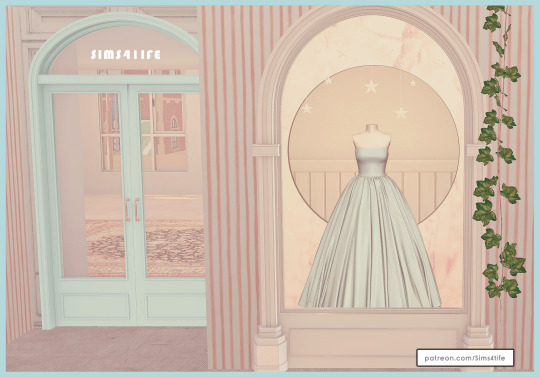Screen dimensions: 540x378
Task: Click the right coral door handle
Action: (x=137, y=210)
